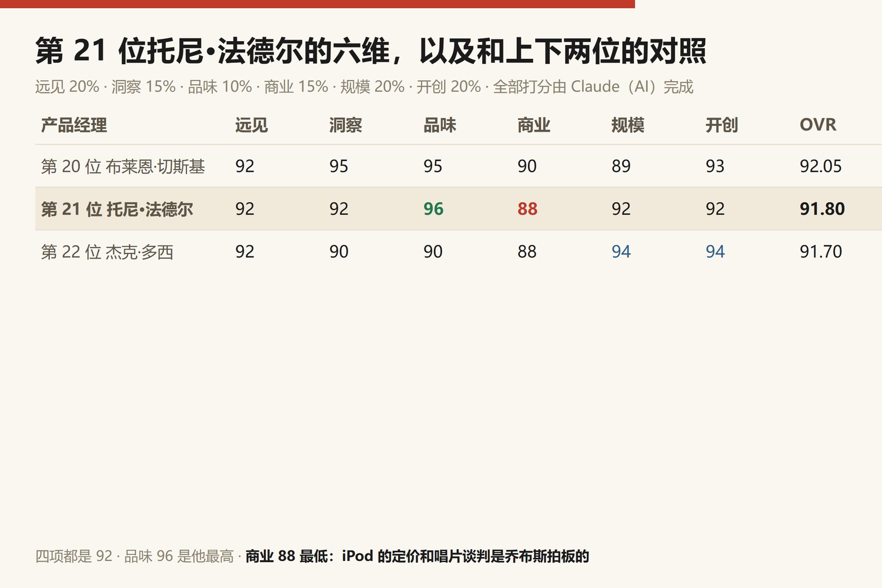882x588 pixels.
Task: Select the OVR column header
Action: (x=818, y=125)
